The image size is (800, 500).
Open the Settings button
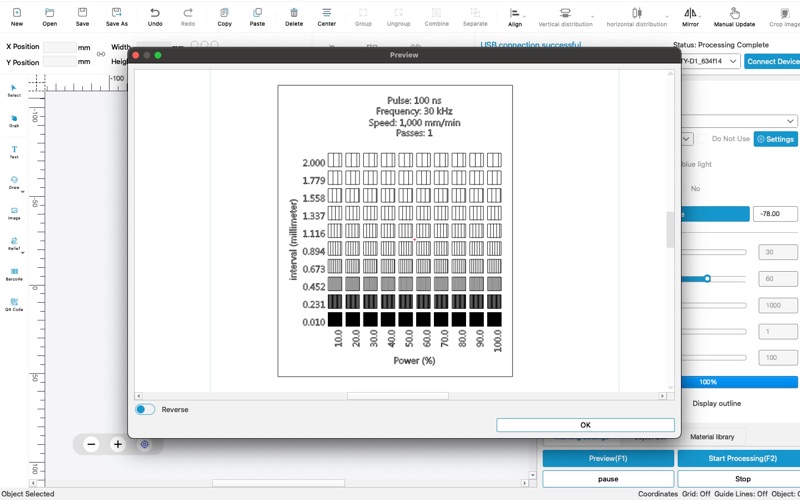tap(776, 139)
